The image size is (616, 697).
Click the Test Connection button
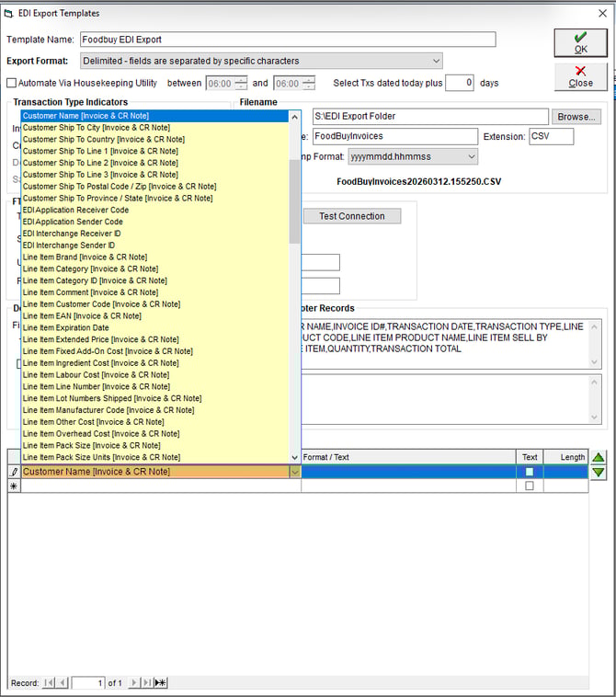[x=352, y=216]
